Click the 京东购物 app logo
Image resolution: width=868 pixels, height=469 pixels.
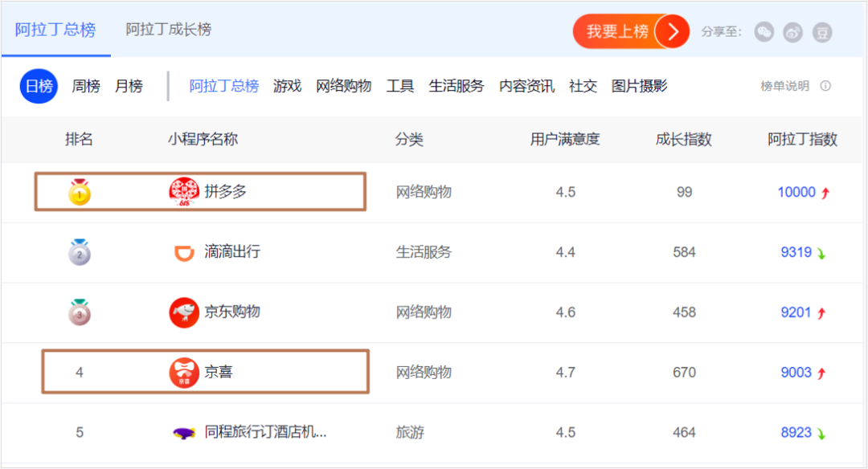(184, 312)
